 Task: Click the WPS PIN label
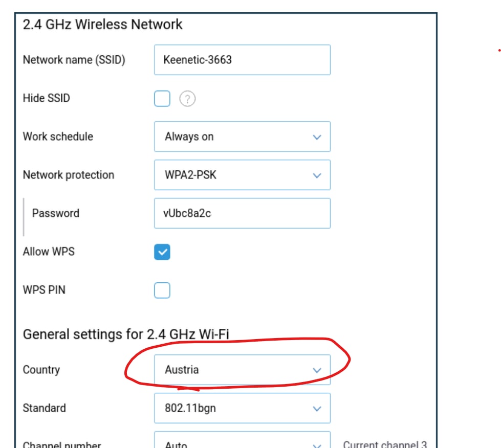pyautogui.click(x=44, y=290)
